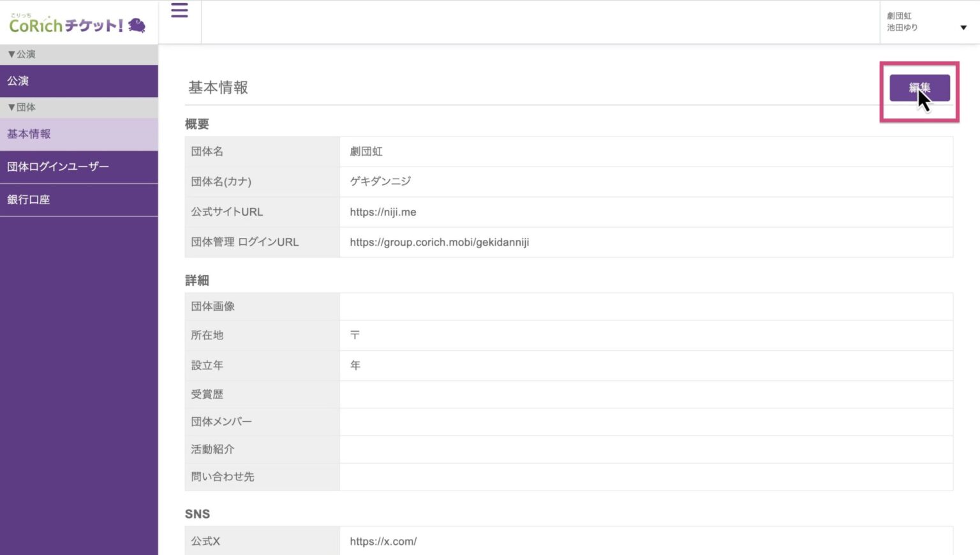Screen dimensions: 980x555
Task: Click the 編集 button
Action: [x=919, y=87]
